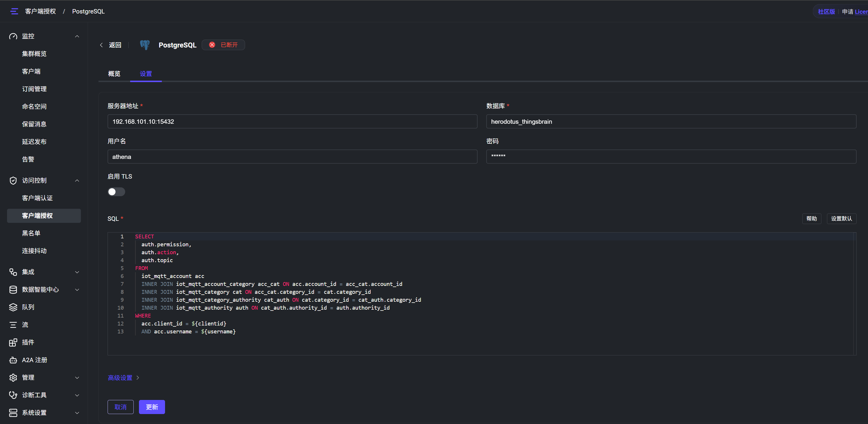The width and height of the screenshot is (868, 424).
Task: Click SQL editor line with SELECT
Action: [x=145, y=237]
